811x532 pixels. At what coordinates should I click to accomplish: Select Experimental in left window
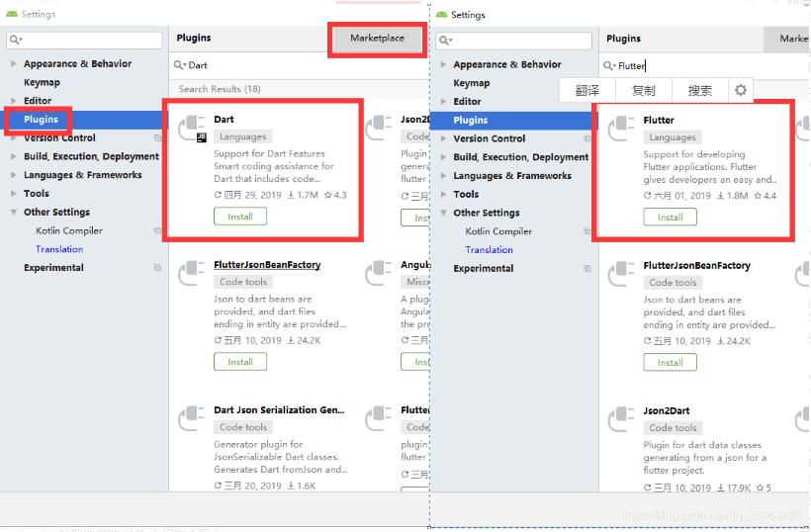point(53,267)
